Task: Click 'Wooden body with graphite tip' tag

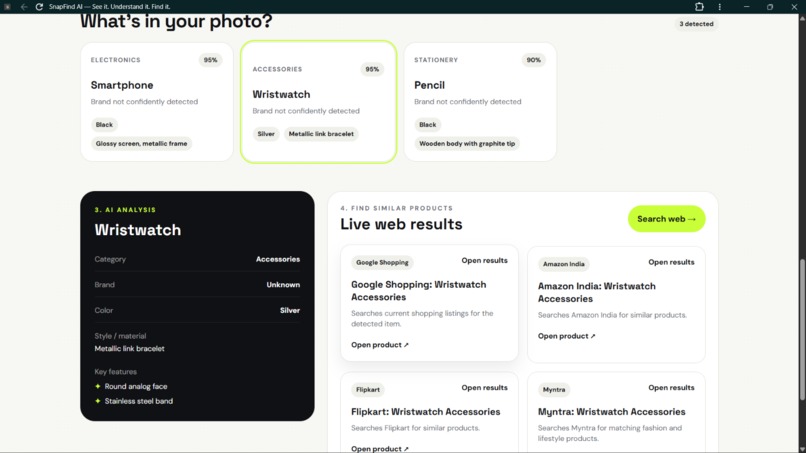Action: coord(467,144)
